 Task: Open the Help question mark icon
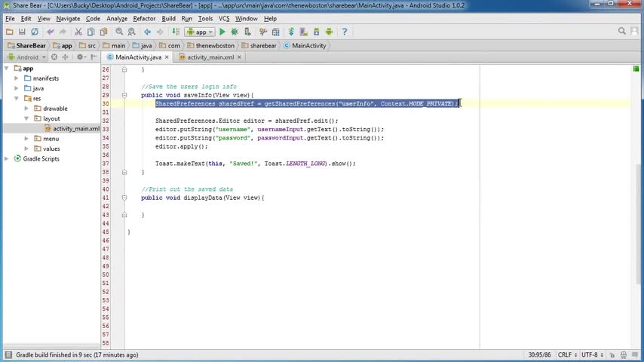(345, 32)
